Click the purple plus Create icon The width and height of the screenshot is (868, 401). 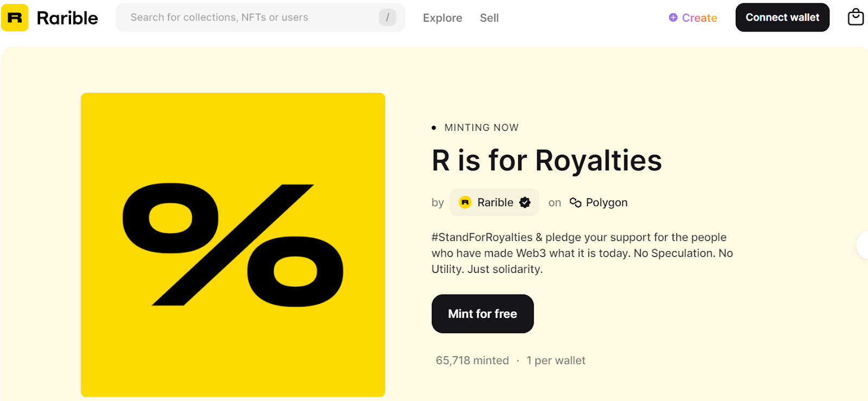click(x=673, y=17)
